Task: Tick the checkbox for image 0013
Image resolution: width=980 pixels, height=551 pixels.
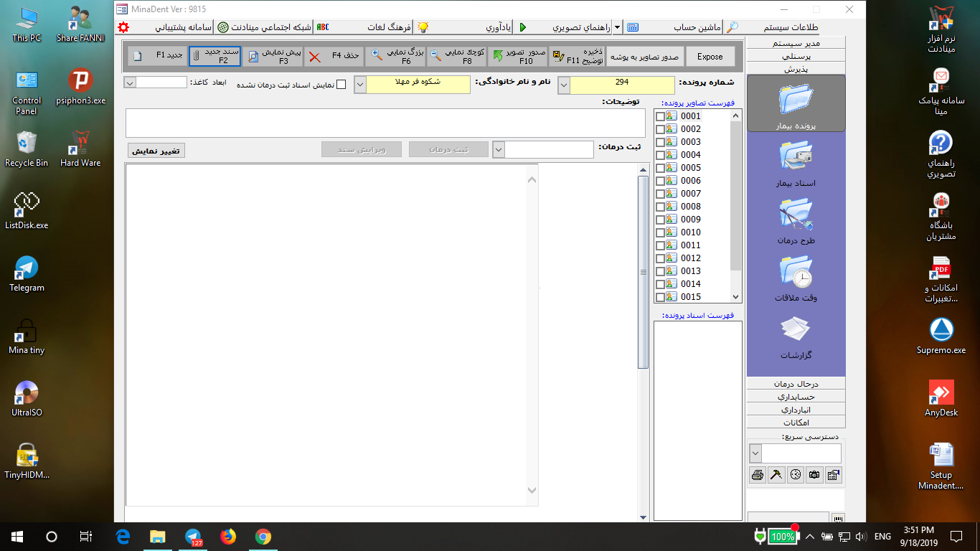Action: 661,271
